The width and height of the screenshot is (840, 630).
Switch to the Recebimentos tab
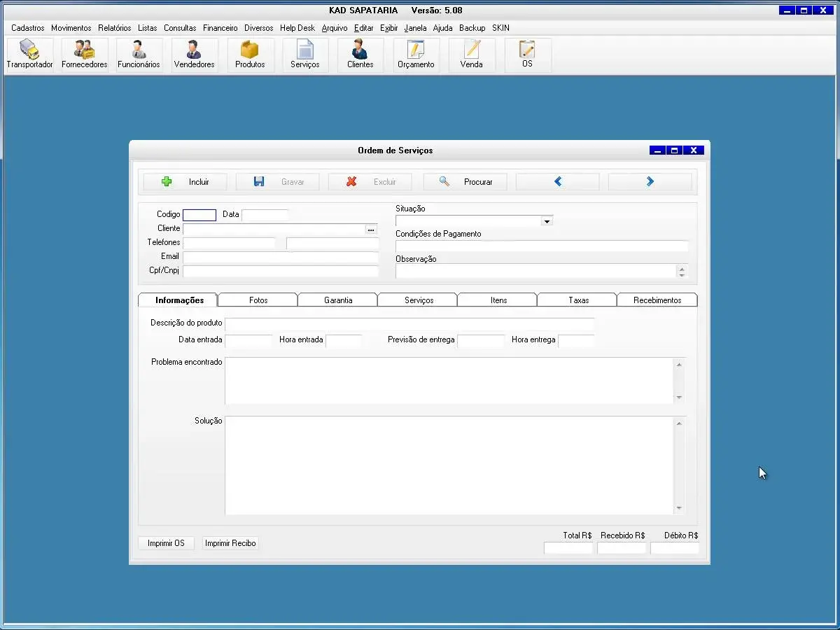click(657, 300)
